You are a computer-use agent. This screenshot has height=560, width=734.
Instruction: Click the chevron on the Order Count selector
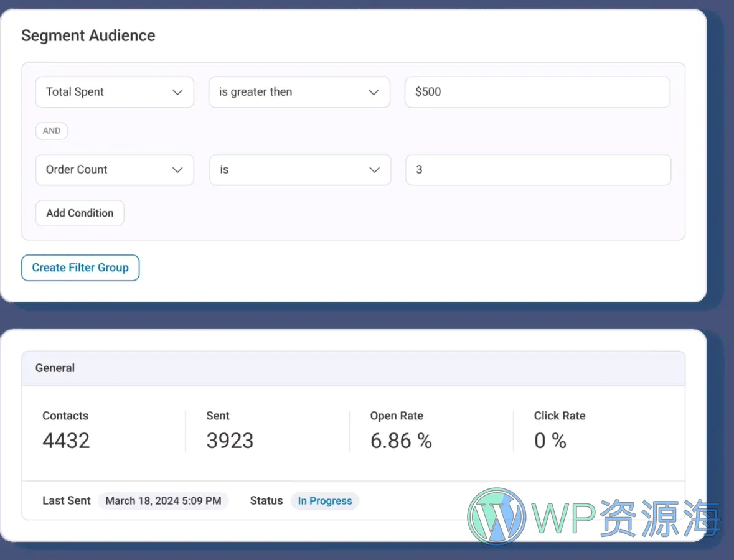point(178,169)
